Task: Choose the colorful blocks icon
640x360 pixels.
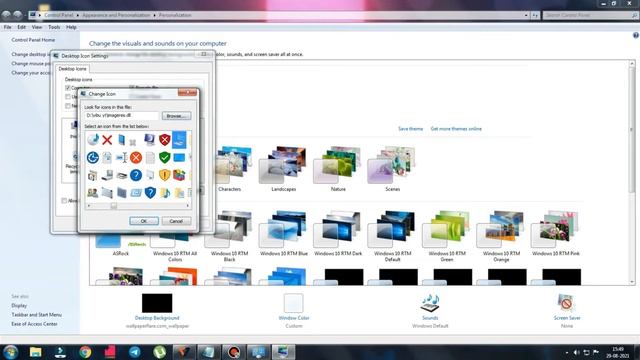Action: [179, 175]
